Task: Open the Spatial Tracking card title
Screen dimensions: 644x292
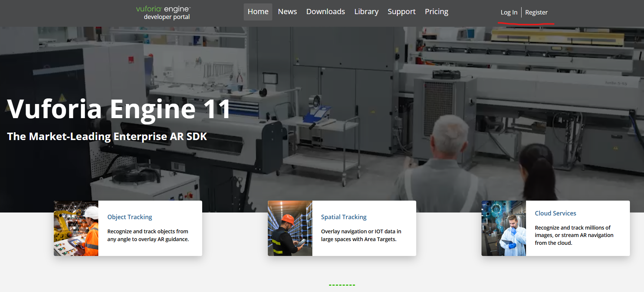Action: click(x=344, y=217)
